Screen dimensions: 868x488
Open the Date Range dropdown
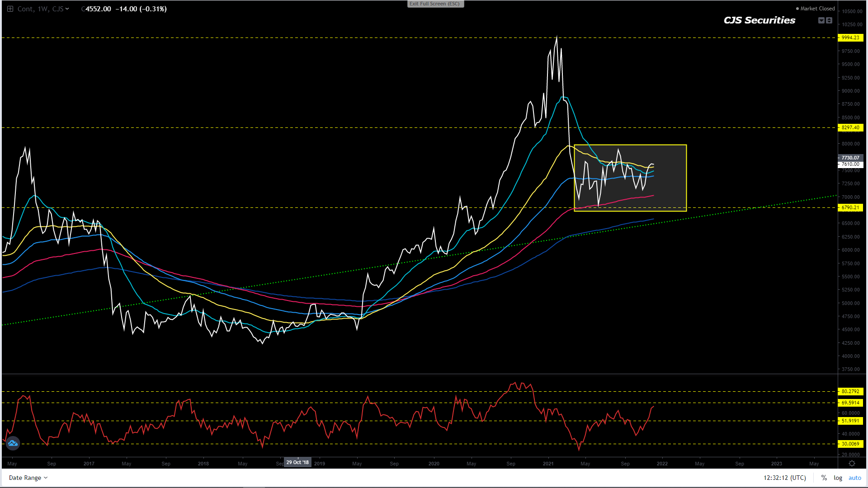coord(28,478)
